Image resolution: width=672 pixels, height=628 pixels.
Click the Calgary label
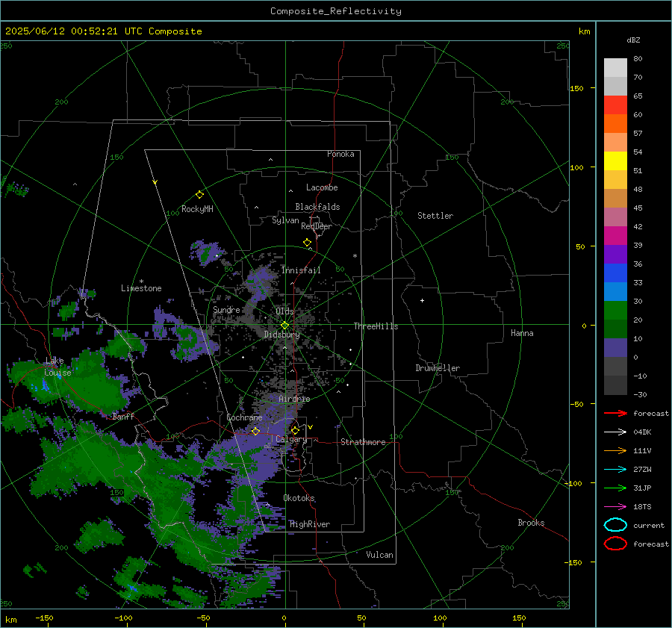[x=291, y=439]
